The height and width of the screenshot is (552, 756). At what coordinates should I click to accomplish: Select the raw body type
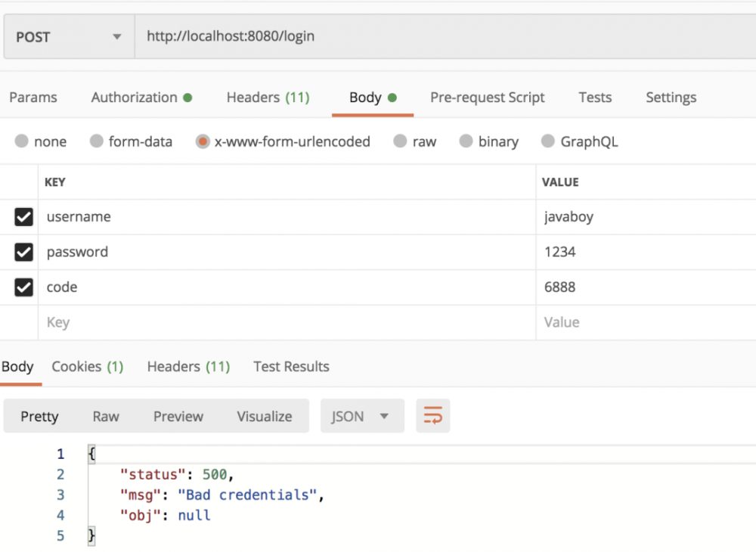coord(401,141)
